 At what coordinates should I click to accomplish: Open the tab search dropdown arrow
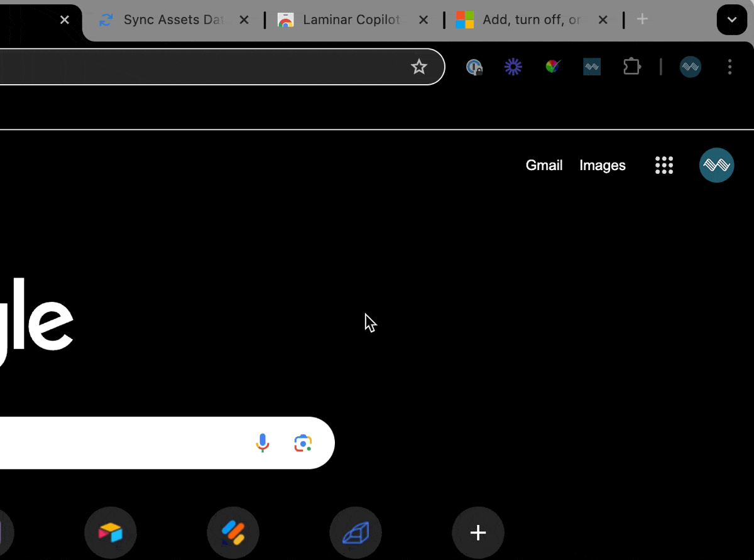732,19
